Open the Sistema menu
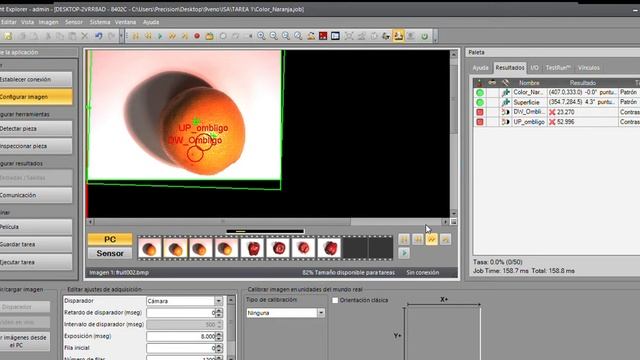Image resolution: width=640 pixels, height=360 pixels. (100, 22)
